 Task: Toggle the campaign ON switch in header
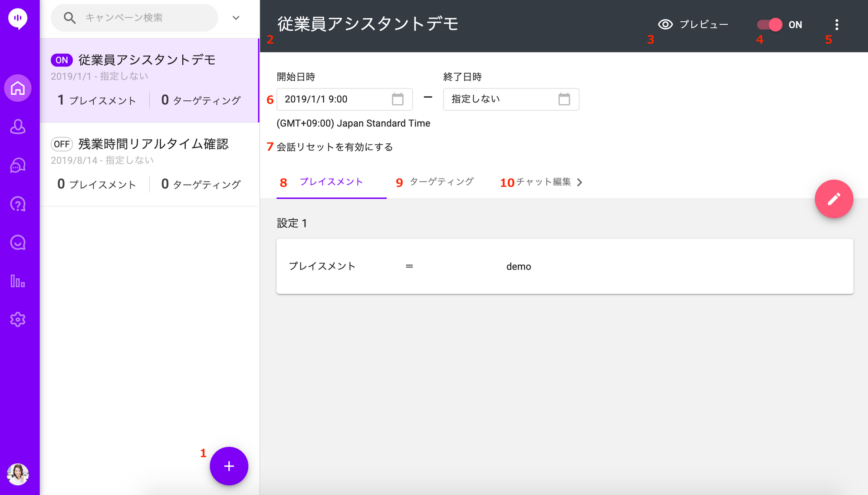pyautogui.click(x=769, y=25)
